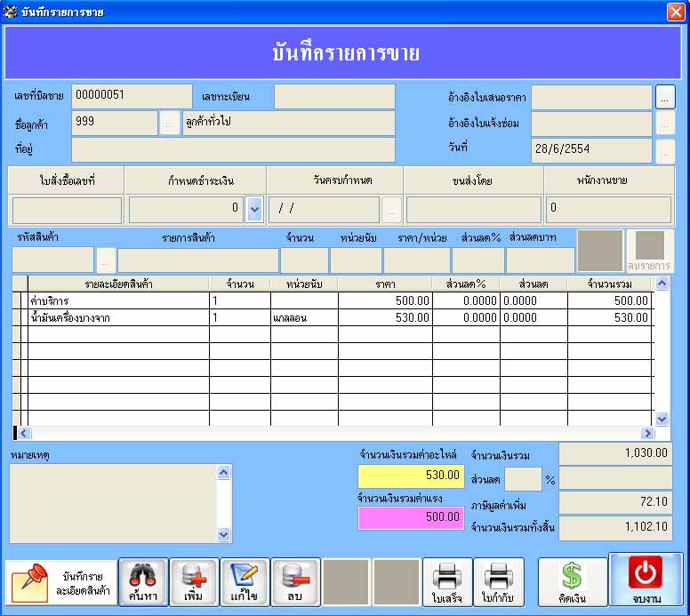Open the payment terms dropdown arrow
Screen dimensions: 690x616
click(254, 210)
